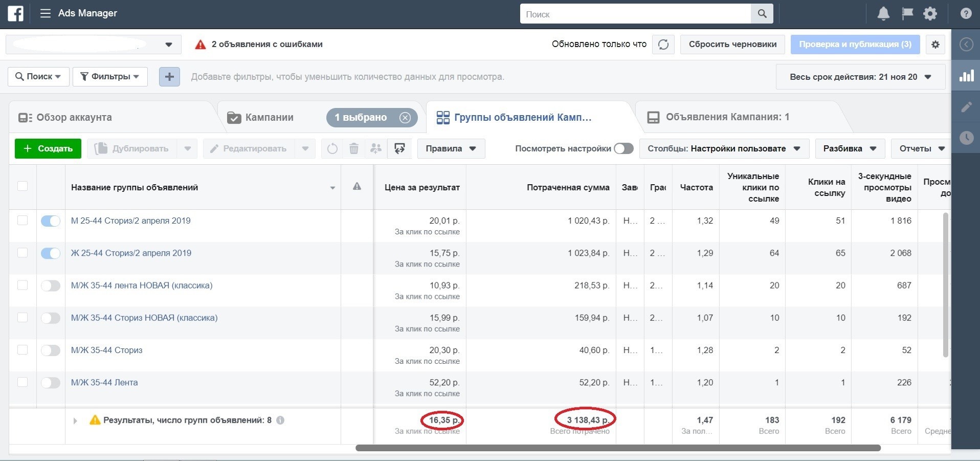Open the Разбивка dropdown
This screenshot has width=980, height=461.
[850, 148]
